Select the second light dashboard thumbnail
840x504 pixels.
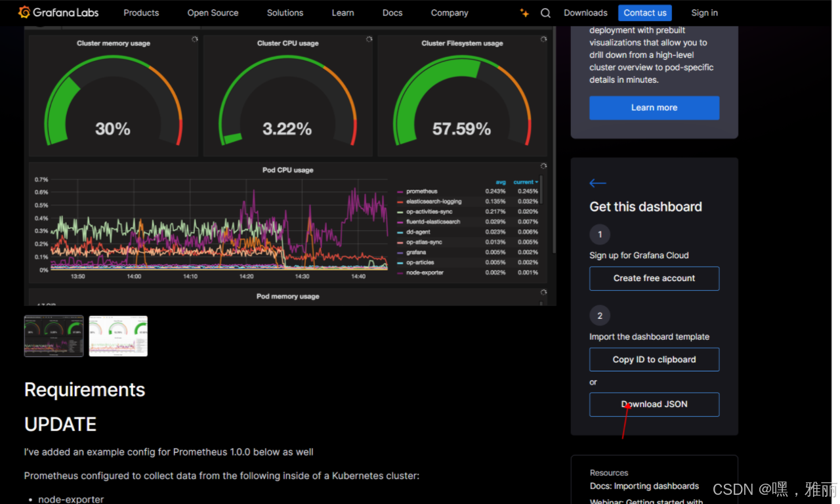click(x=118, y=336)
